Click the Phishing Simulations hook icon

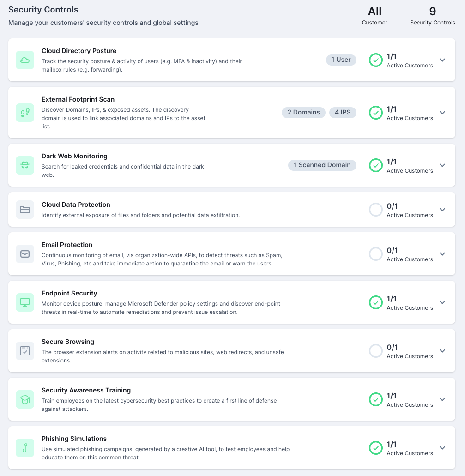[25, 448]
